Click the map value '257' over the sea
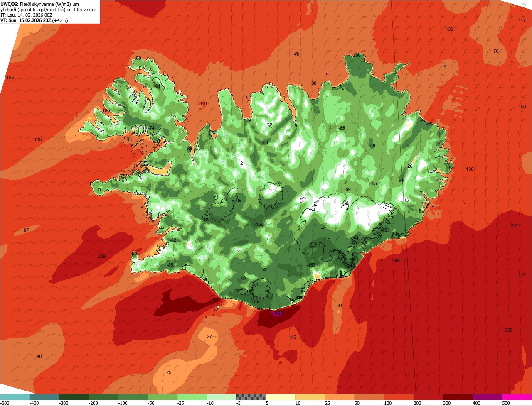The width and height of the screenshot is (532, 406). tap(515, 225)
